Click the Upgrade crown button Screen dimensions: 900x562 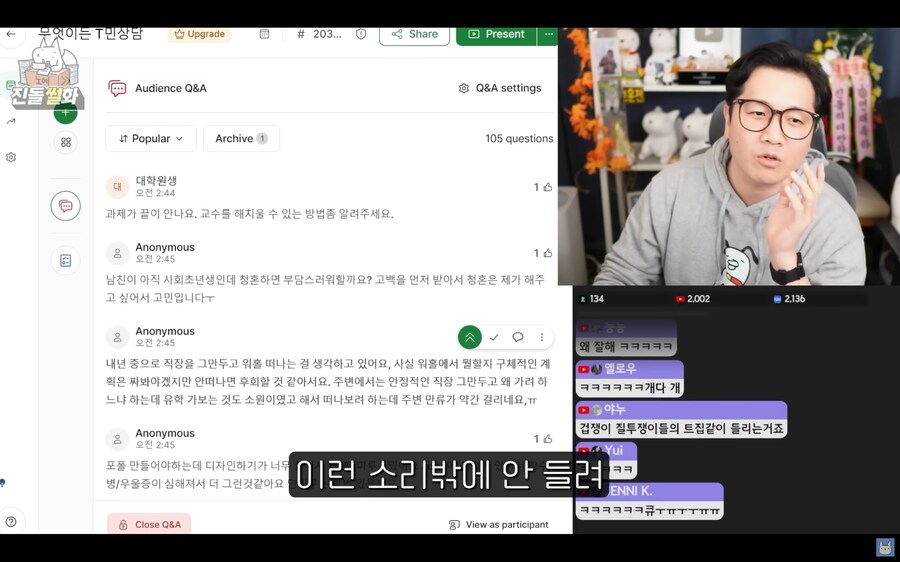199,34
